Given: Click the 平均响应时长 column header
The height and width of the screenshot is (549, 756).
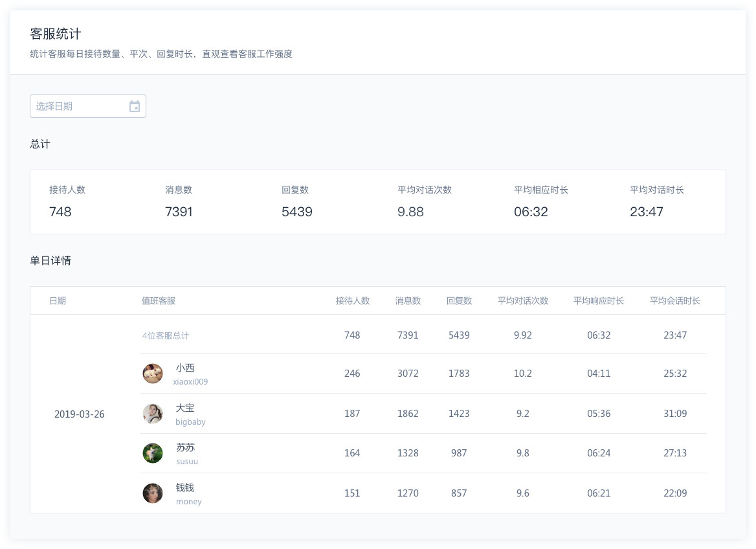Looking at the screenshot, I should coord(599,301).
